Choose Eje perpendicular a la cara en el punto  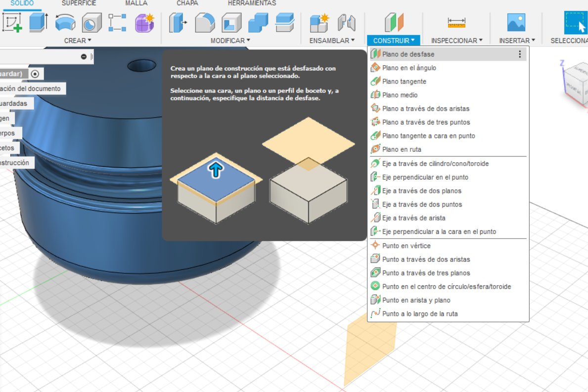(448, 232)
